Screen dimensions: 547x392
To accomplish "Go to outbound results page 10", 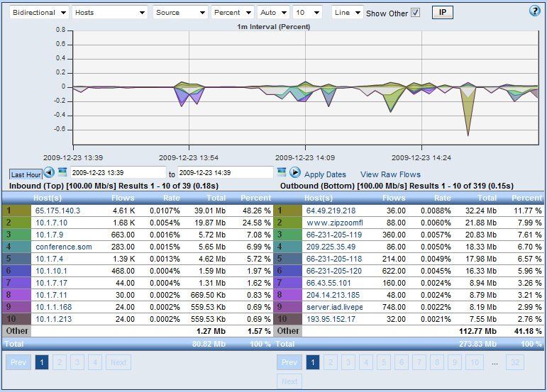I will (x=475, y=362).
